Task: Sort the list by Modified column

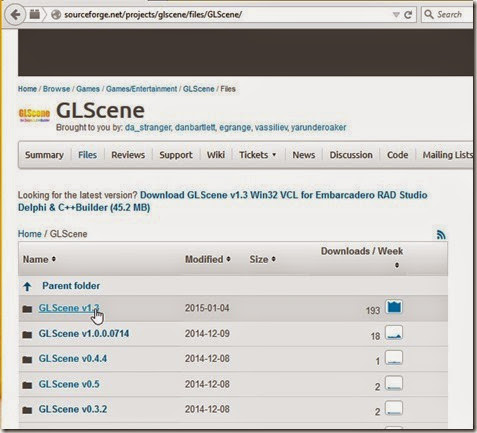Action: pos(208,259)
